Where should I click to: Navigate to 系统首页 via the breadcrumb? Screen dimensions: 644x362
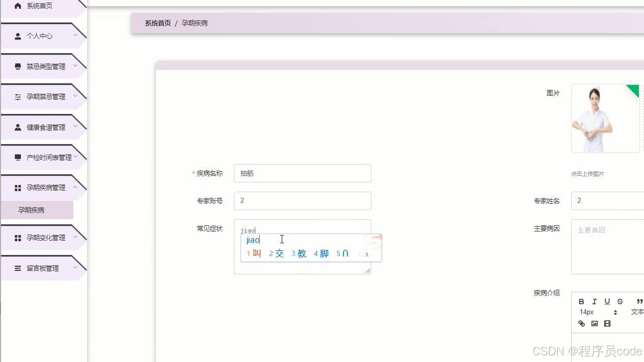[157, 22]
